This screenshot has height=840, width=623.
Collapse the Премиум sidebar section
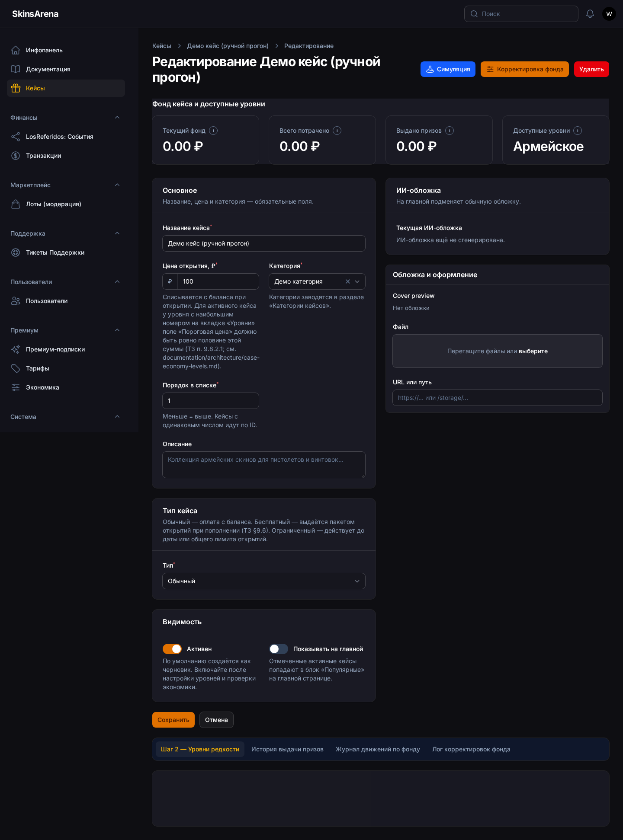coord(117,330)
